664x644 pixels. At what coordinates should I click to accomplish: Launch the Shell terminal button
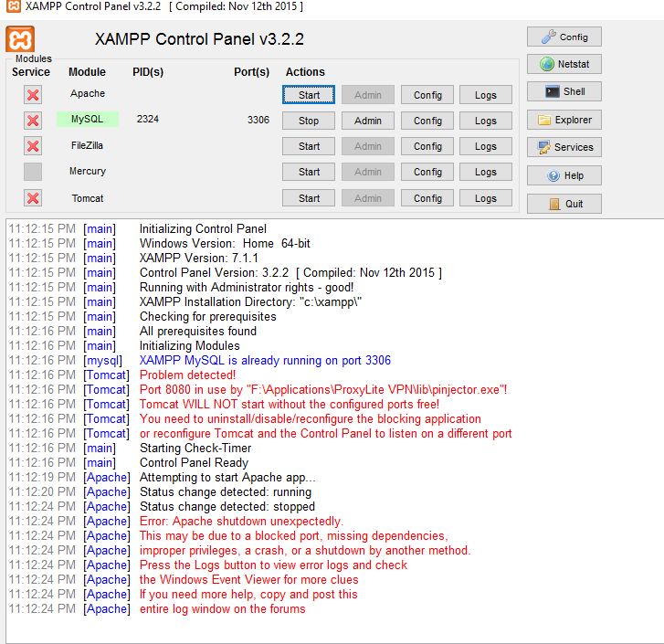coord(564,91)
